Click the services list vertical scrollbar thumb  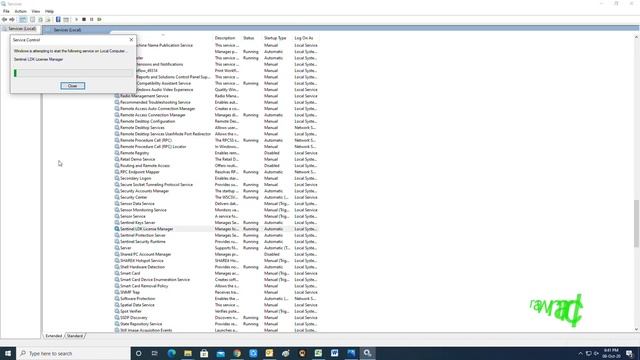pos(636,223)
